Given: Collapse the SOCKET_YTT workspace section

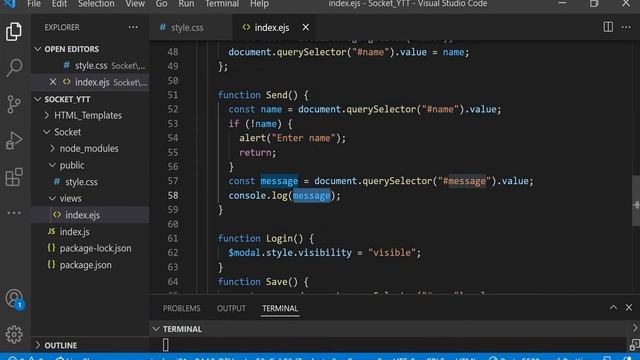Looking at the screenshot, I should pos(38,99).
